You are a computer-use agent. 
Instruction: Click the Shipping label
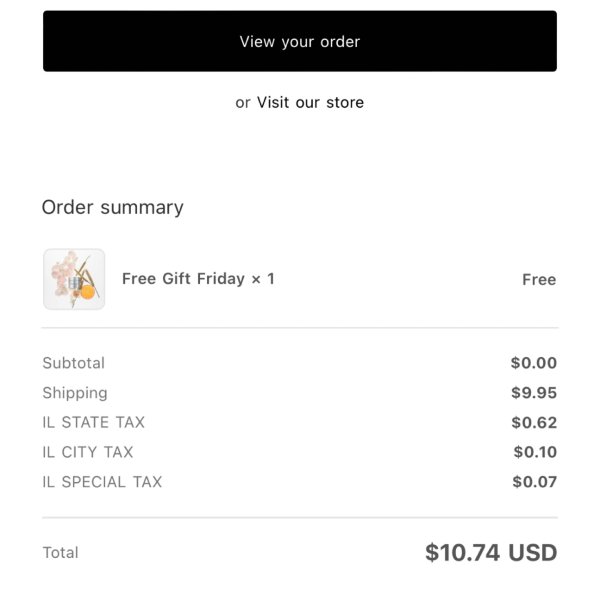pos(75,393)
